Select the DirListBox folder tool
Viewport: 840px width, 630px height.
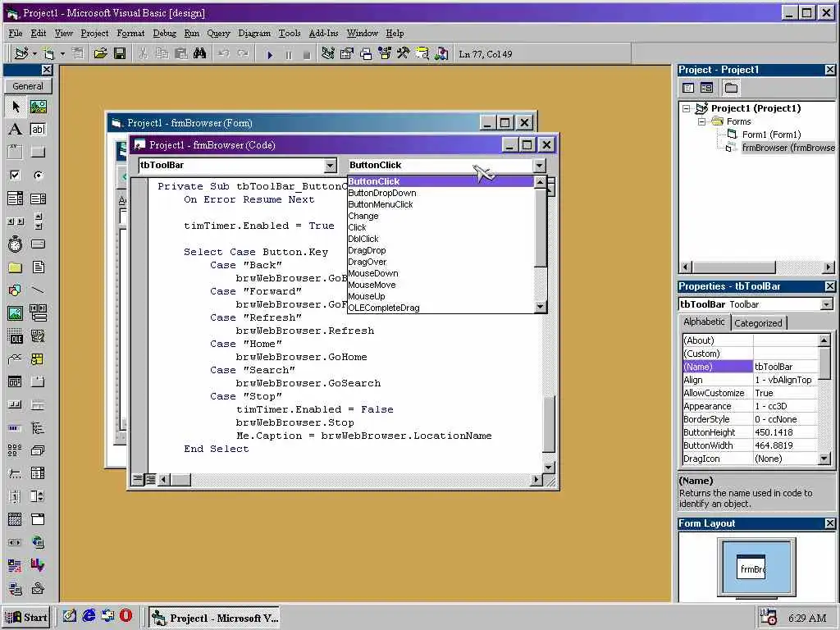pos(15,267)
